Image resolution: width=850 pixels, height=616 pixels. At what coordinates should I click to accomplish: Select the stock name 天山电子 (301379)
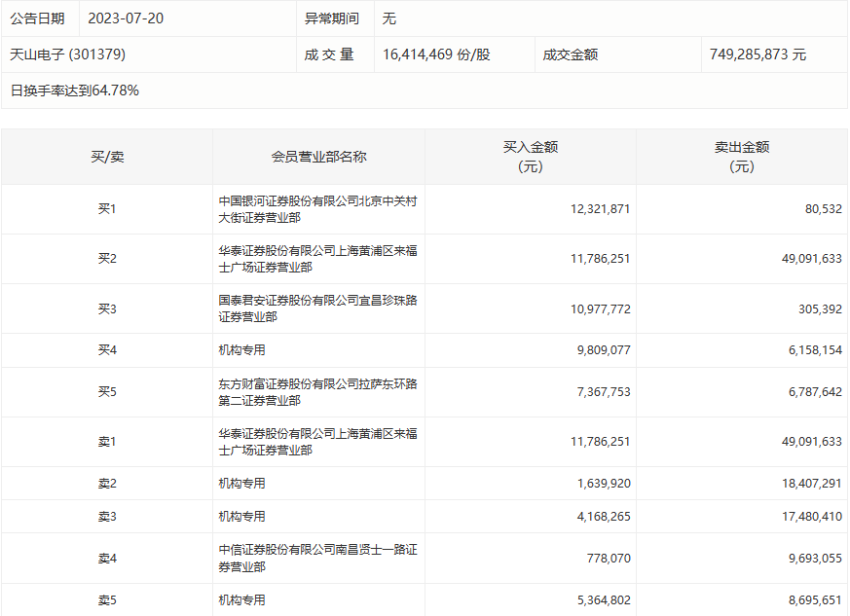pyautogui.click(x=68, y=54)
